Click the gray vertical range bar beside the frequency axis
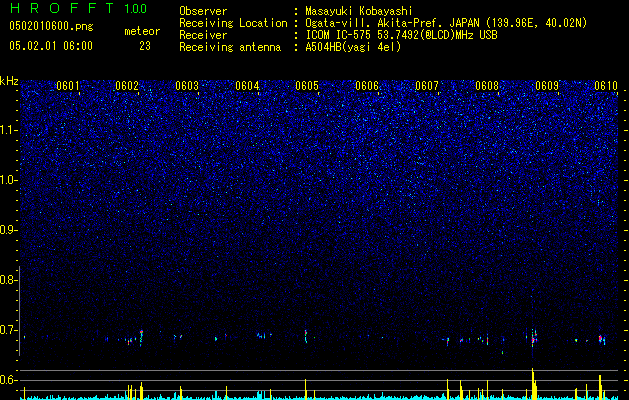The image size is (629, 400). [x=19, y=311]
